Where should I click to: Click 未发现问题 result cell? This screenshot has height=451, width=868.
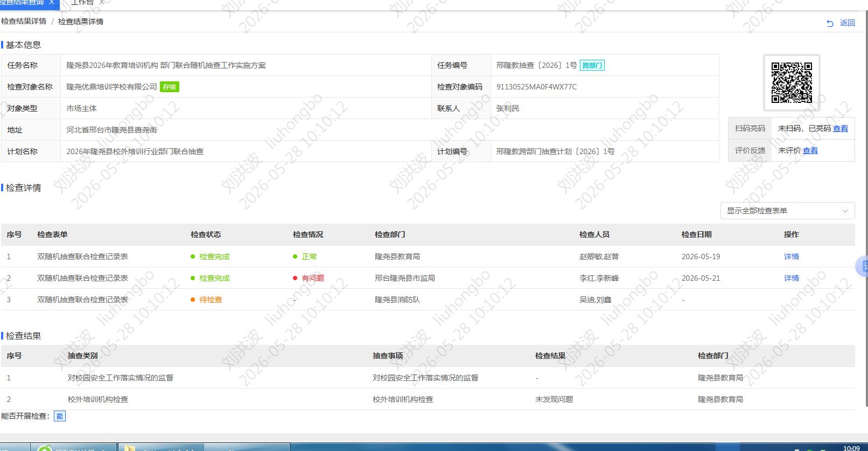pyautogui.click(x=554, y=399)
